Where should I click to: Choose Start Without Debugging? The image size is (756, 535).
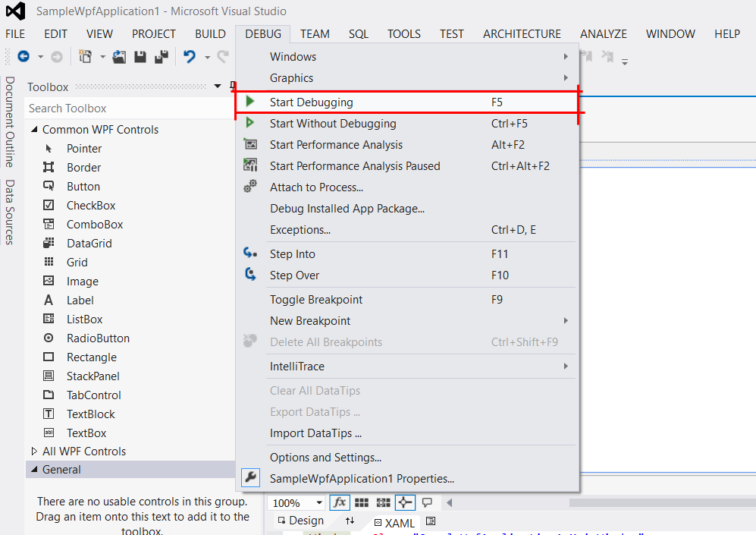[407, 124]
